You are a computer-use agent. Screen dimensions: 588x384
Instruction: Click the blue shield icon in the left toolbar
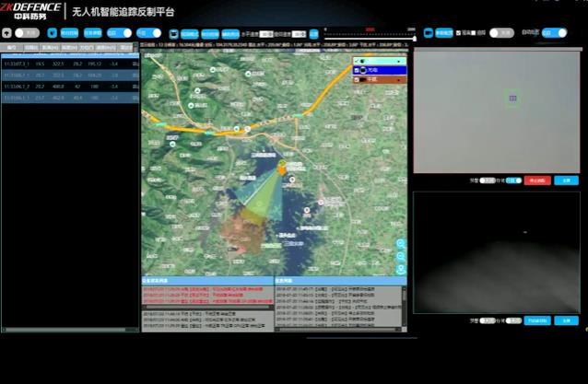coord(53,33)
